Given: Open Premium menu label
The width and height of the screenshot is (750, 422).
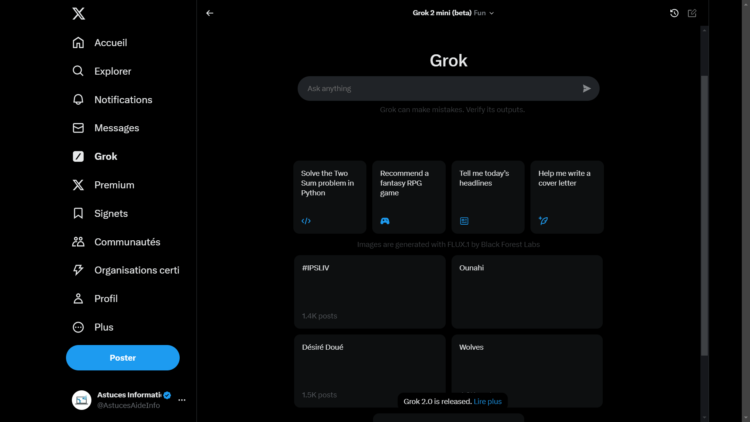Looking at the screenshot, I should click(114, 185).
